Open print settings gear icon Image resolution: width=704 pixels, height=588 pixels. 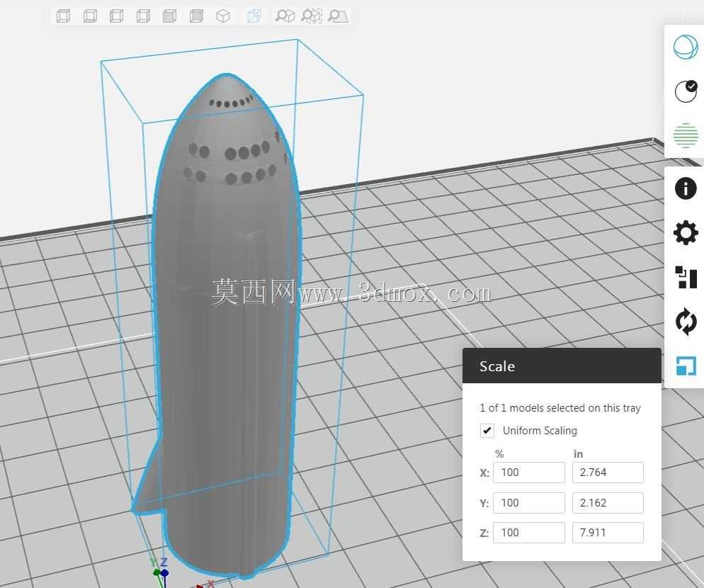[686, 232]
